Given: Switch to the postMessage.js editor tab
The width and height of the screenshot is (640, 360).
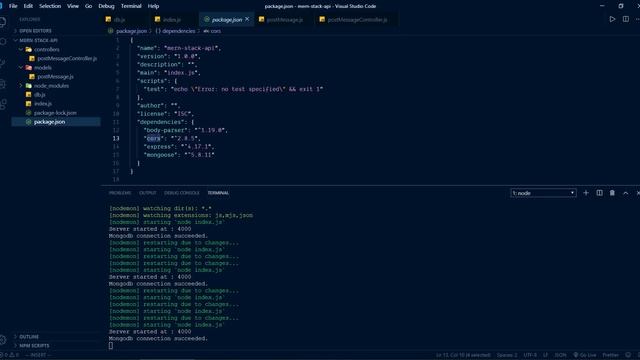Looking at the screenshot, I should pyautogui.click(x=284, y=20).
